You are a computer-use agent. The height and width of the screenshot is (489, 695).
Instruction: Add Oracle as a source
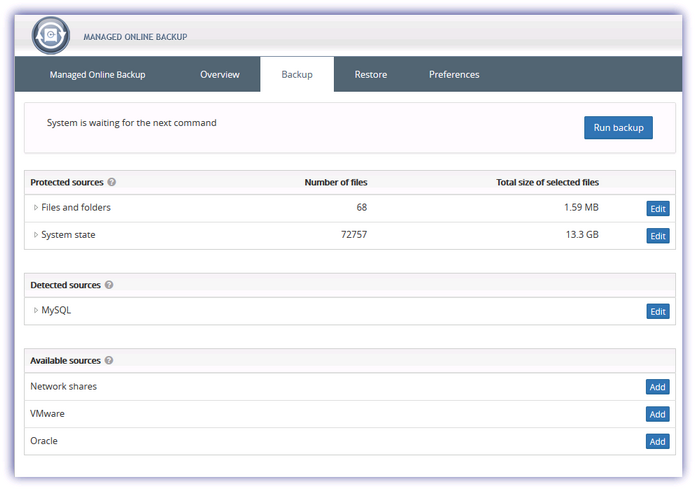click(x=657, y=442)
